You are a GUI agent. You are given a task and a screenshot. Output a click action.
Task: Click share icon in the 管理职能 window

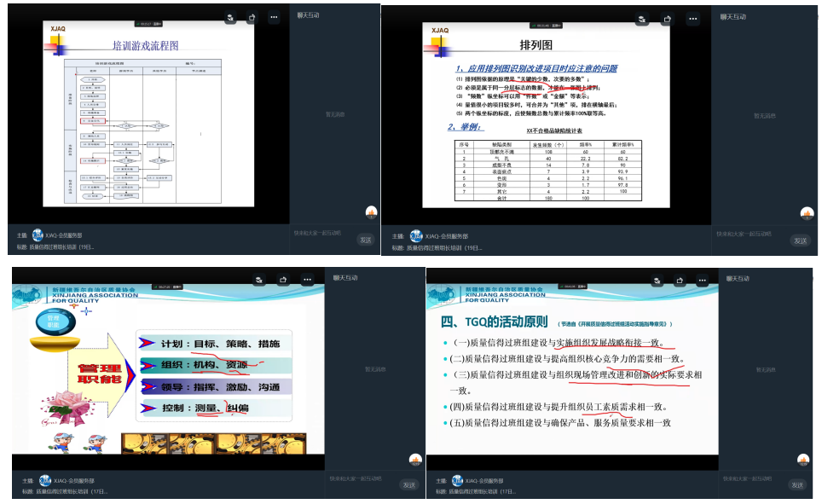tap(284, 279)
